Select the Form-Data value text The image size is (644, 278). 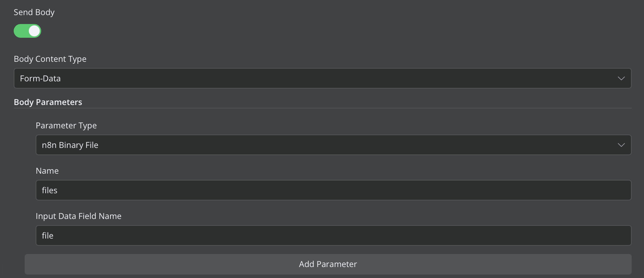(x=40, y=79)
